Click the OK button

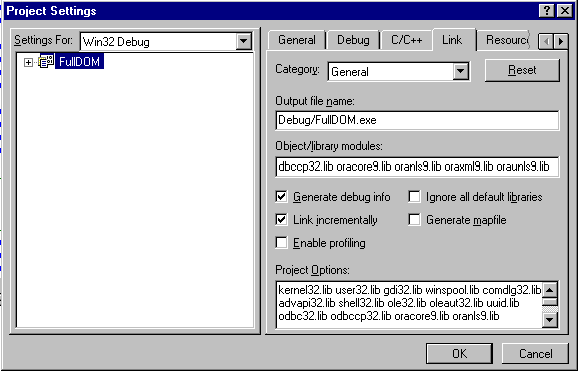pyautogui.click(x=459, y=354)
